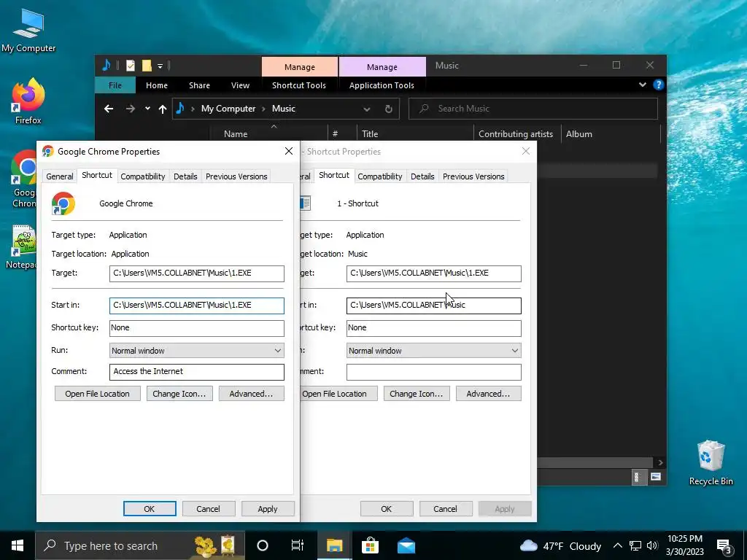Screen dimensions: 747x560
Task: Open the Mail app from taskbar
Action: coord(406,545)
